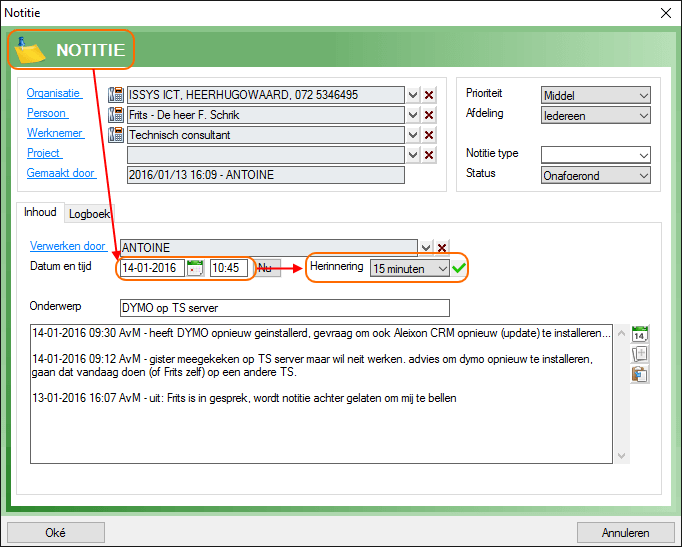Click the note line dated 14-01-2016 09:30
Screen dimensions: 682x547
click(321, 334)
